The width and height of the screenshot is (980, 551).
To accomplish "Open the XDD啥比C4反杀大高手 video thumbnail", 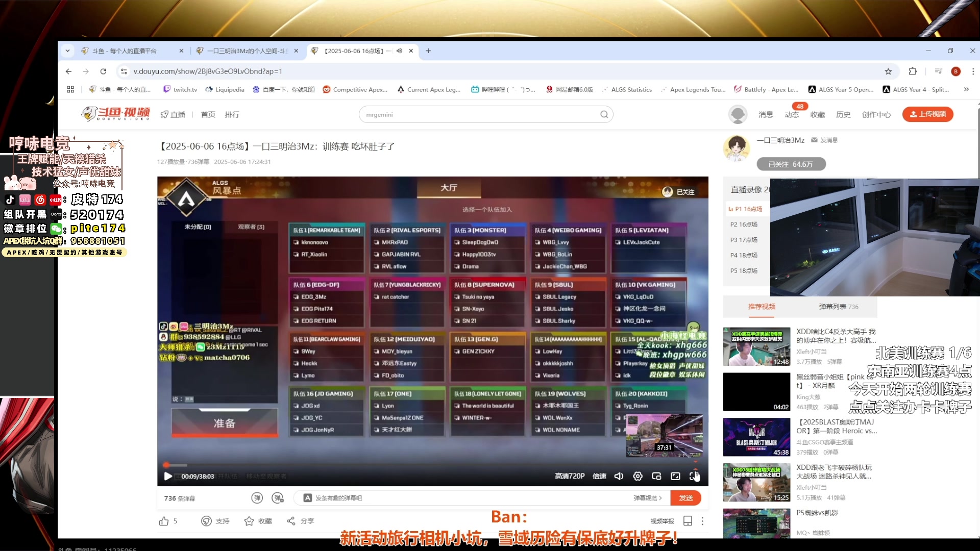I will 756,346.
